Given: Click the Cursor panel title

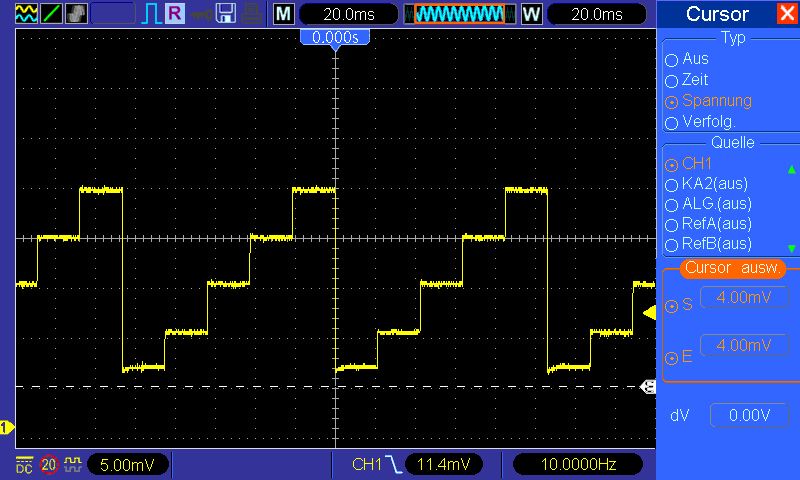Looking at the screenshot, I should [717, 14].
